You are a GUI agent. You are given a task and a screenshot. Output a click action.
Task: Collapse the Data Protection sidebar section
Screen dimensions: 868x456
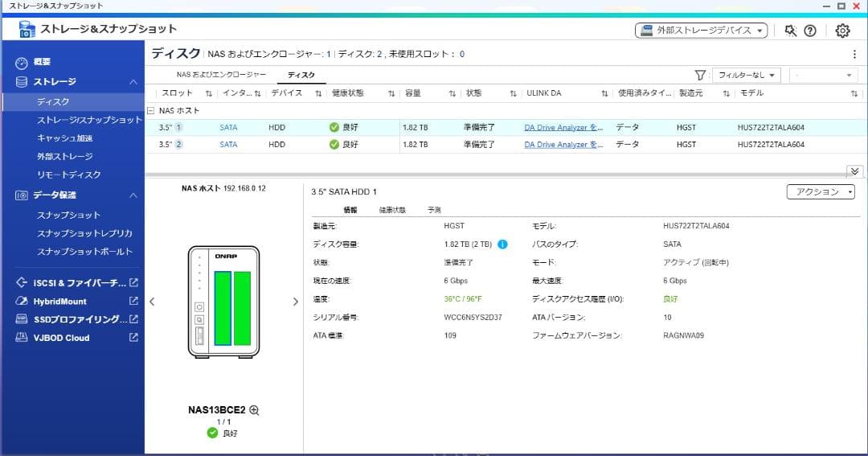tap(133, 195)
